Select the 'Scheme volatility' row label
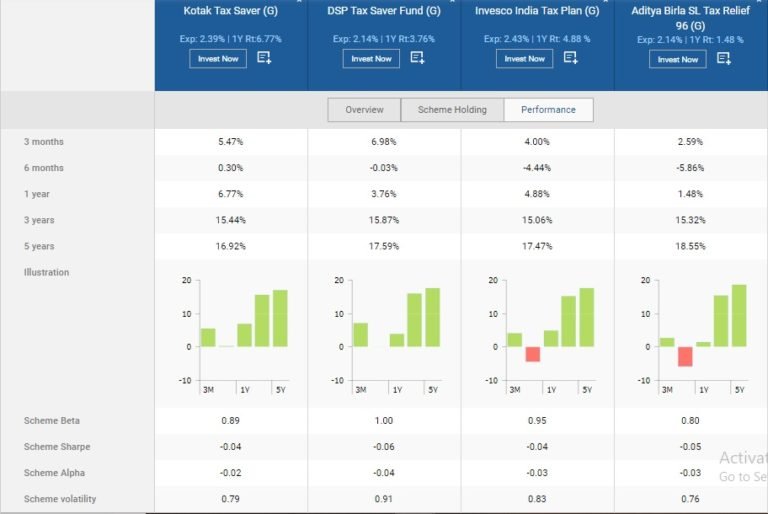This screenshot has width=768, height=514. point(60,499)
